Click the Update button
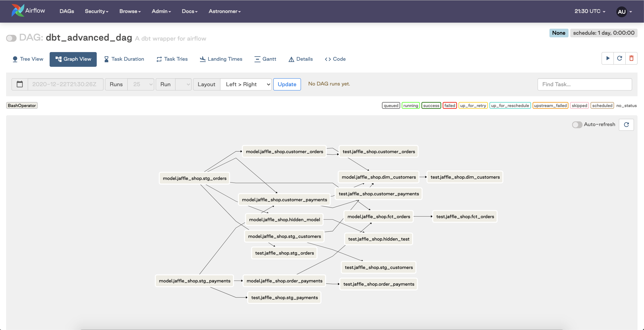 coord(287,84)
